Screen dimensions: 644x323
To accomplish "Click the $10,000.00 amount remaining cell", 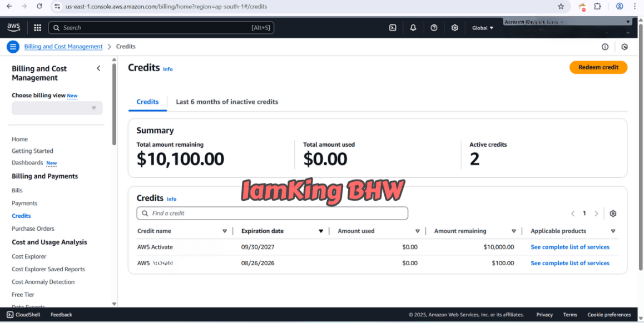I will coord(499,247).
